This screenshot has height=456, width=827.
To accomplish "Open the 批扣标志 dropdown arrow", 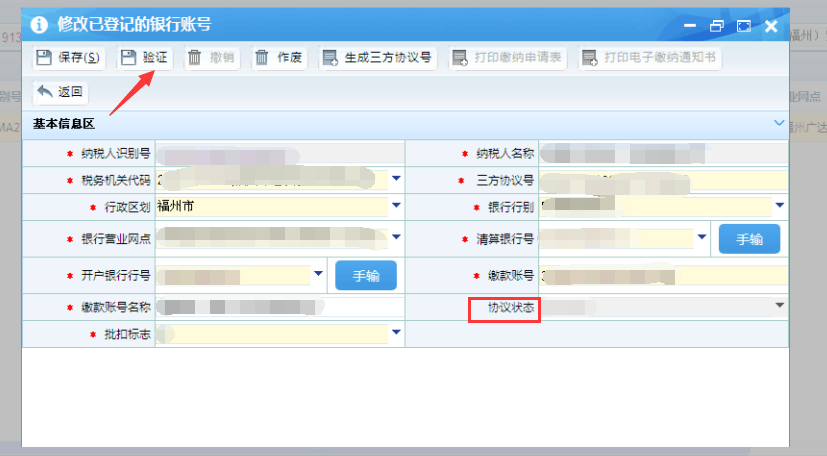I will click(x=396, y=333).
